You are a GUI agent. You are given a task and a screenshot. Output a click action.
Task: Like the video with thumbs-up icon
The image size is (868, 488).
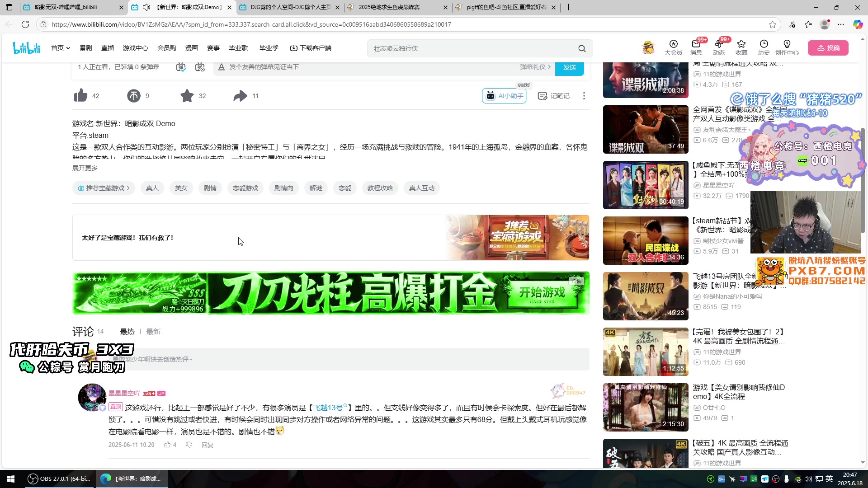tap(80, 96)
